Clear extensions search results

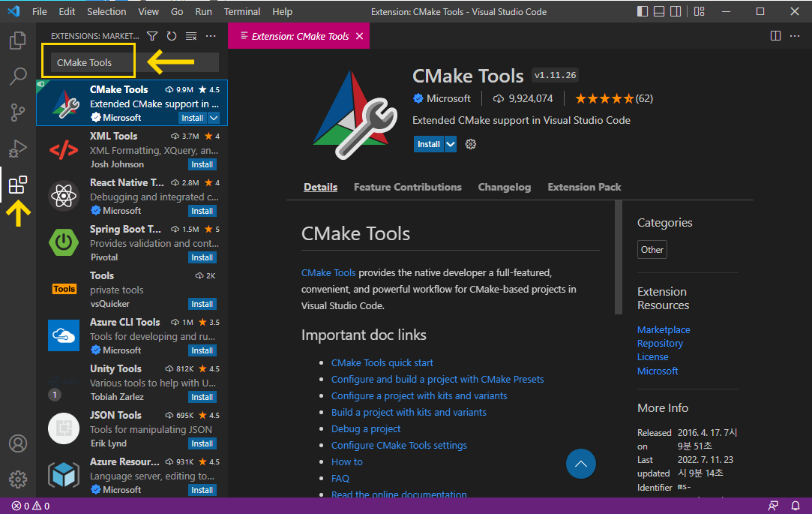click(191, 36)
